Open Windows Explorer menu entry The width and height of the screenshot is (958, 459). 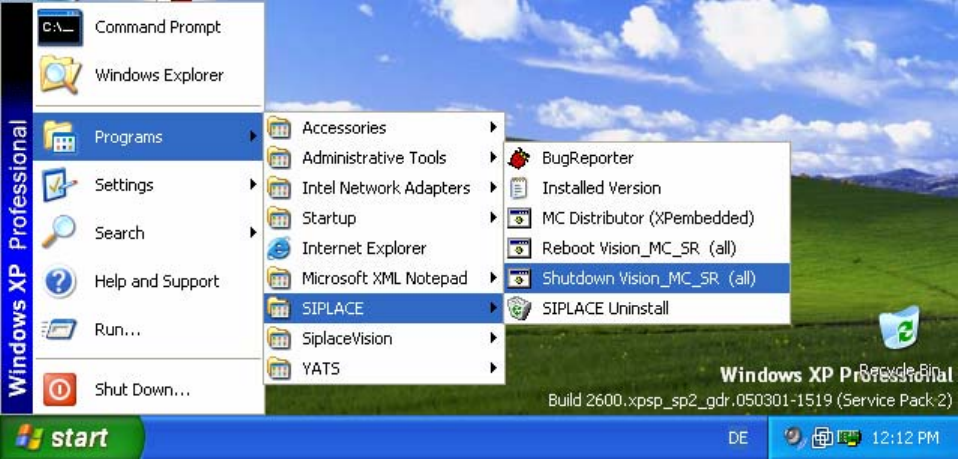[x=148, y=75]
